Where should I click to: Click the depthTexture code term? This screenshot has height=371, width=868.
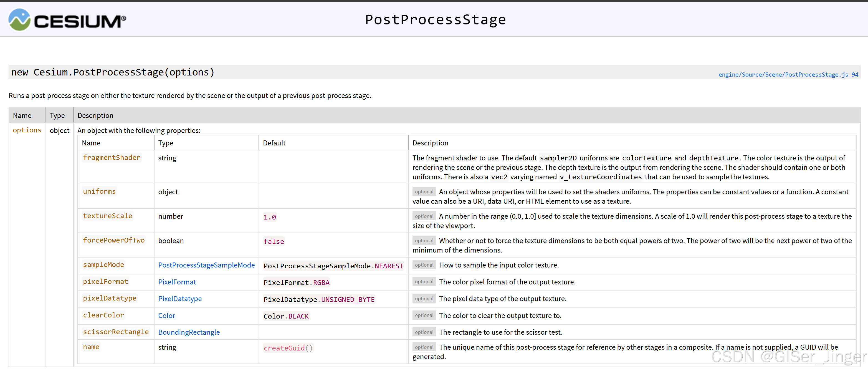coord(714,158)
